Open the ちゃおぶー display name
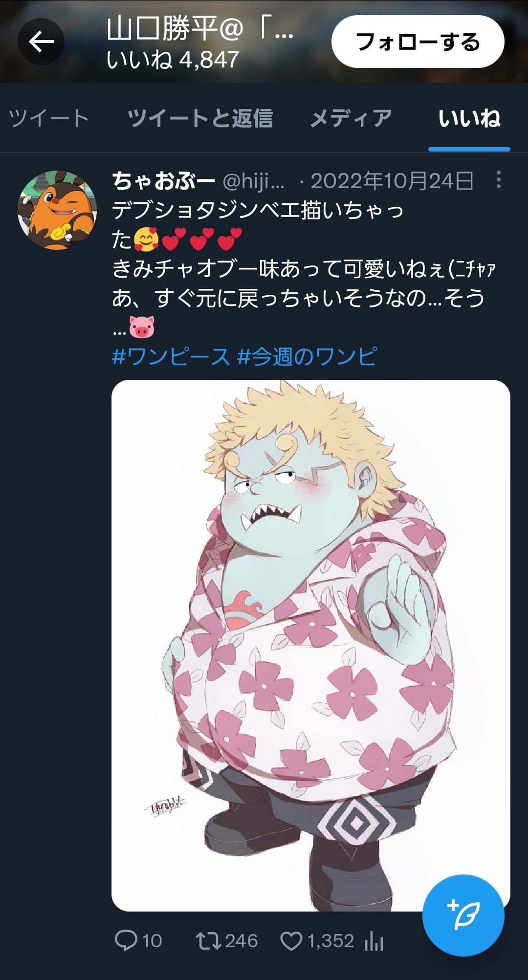 click(164, 181)
